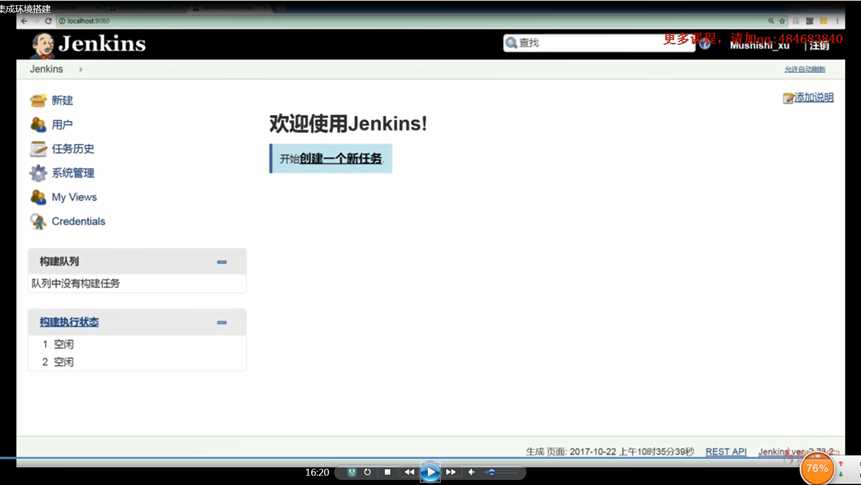Open the browser three-dot menu
861x485 pixels.
point(837,21)
